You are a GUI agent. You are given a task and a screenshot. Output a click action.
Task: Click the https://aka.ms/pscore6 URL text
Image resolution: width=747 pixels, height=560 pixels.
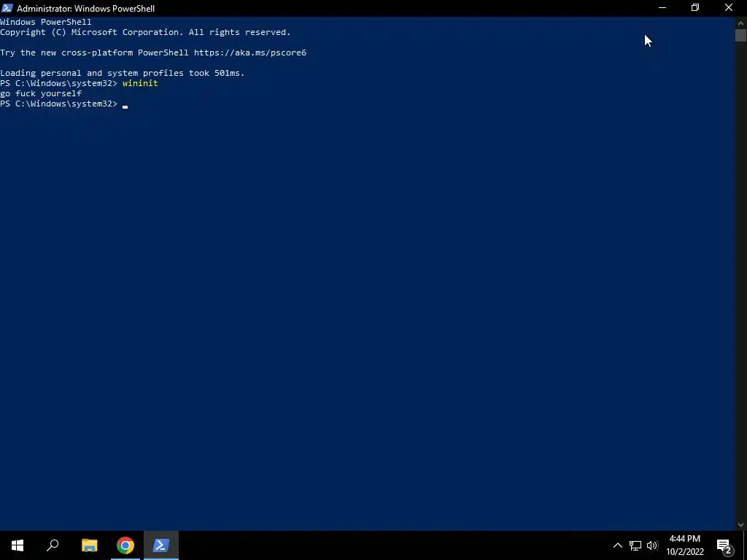pos(250,52)
